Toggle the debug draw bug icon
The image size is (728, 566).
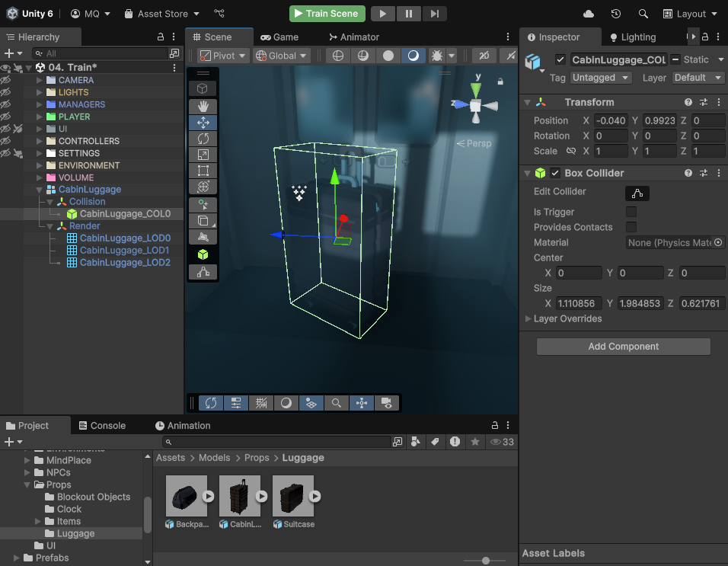click(x=437, y=56)
